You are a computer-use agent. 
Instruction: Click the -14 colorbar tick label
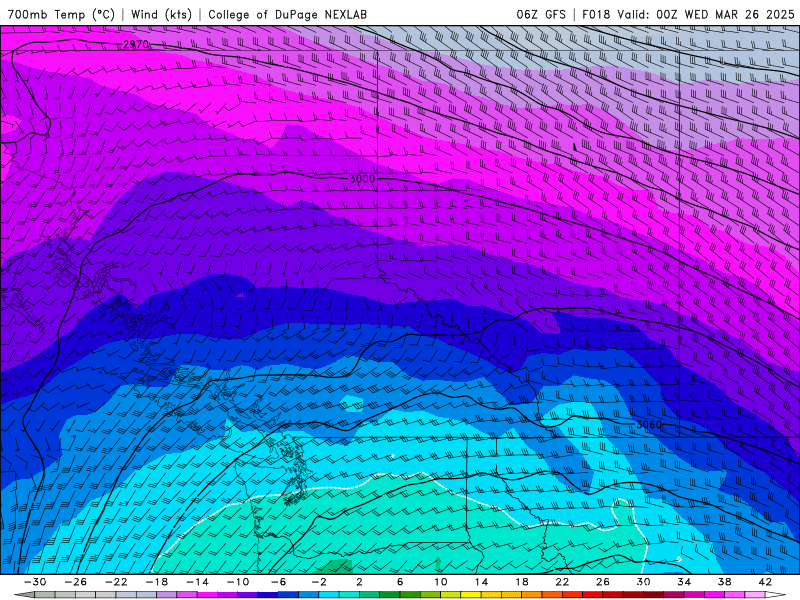coord(197,582)
